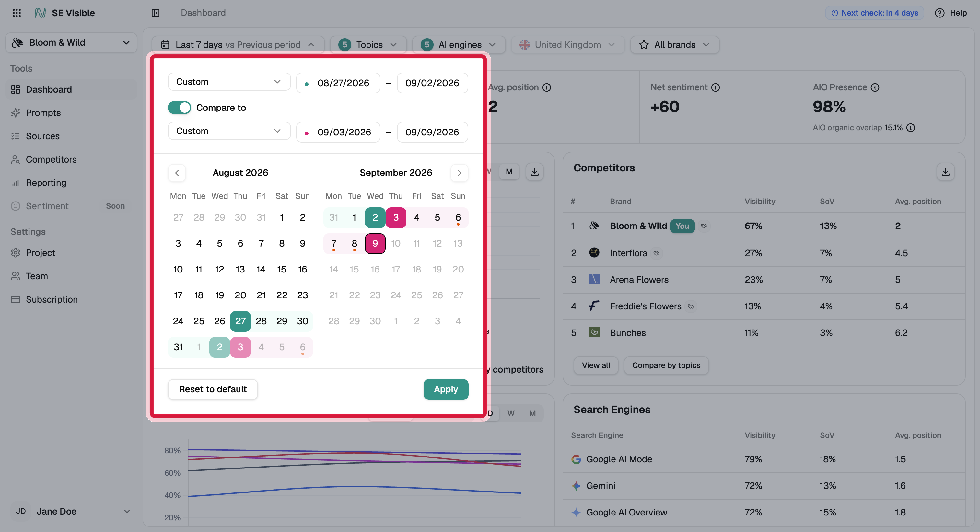This screenshot has height=532, width=980.
Task: Click Compare by topics button
Action: click(666, 365)
